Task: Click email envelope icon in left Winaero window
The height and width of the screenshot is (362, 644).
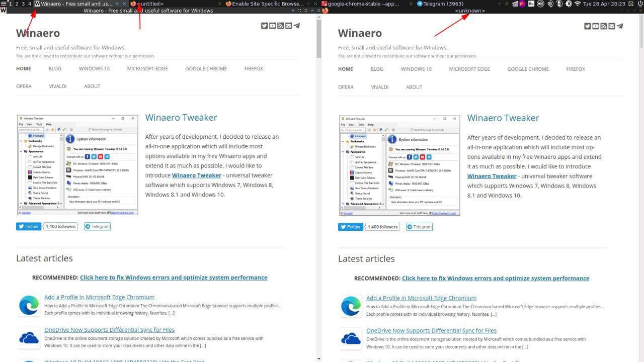Action: pyautogui.click(x=288, y=26)
